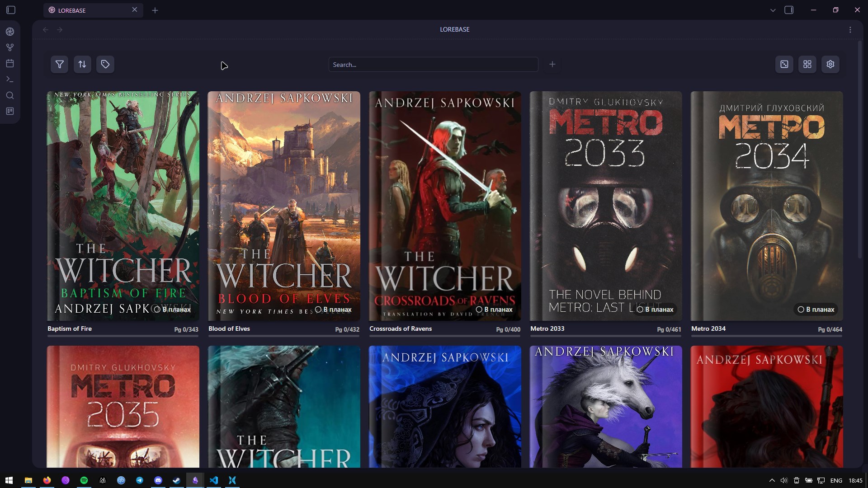868x488 pixels.
Task: Open the unicorn Sapkowski book cover
Action: coord(606,407)
